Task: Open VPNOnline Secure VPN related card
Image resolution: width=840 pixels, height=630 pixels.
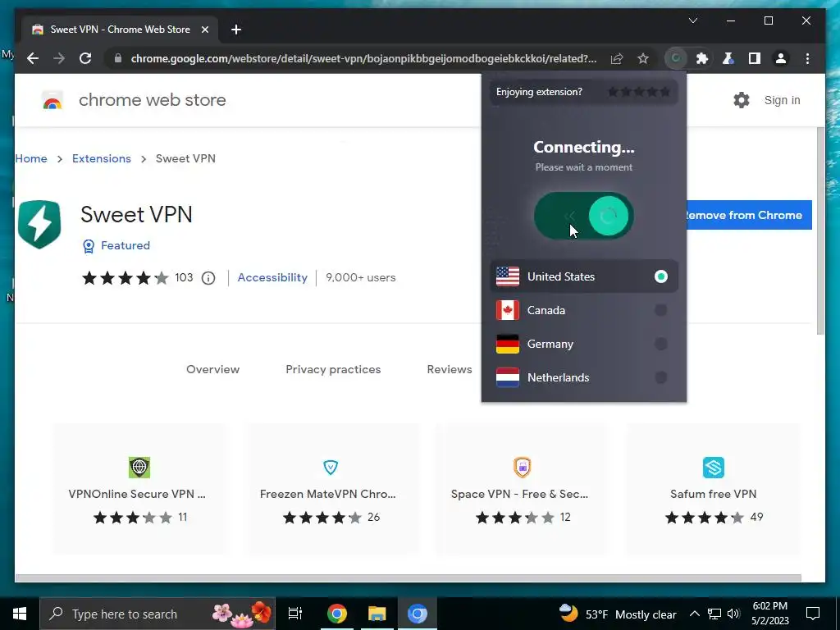Action: (139, 489)
